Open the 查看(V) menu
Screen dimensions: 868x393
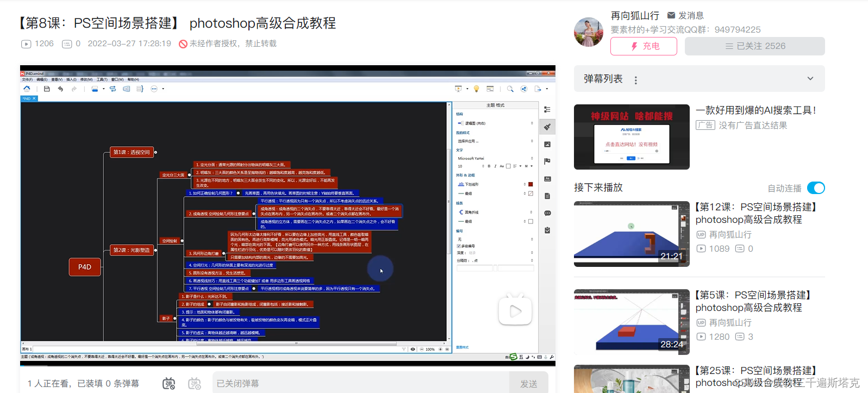[57, 79]
